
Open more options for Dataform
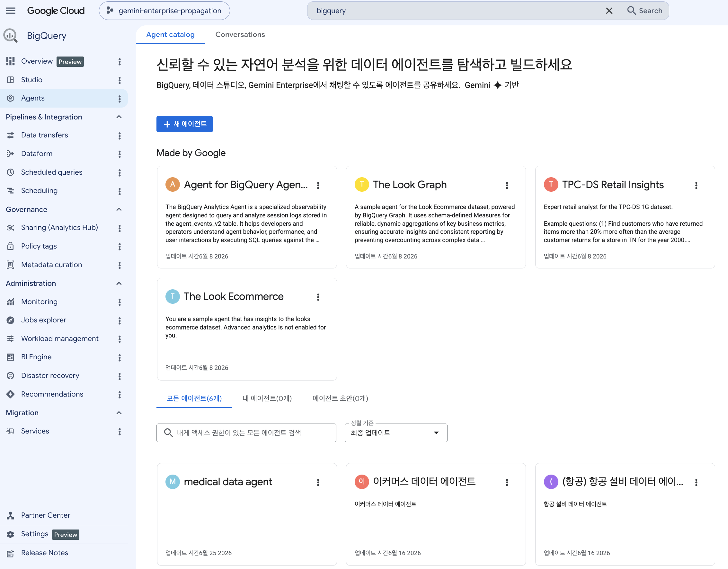[119, 154]
